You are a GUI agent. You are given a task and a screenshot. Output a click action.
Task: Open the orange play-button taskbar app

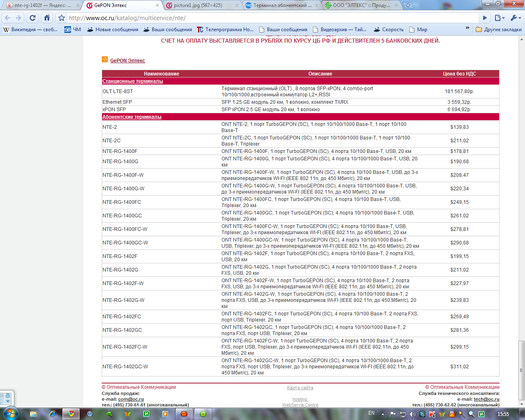click(x=165, y=414)
